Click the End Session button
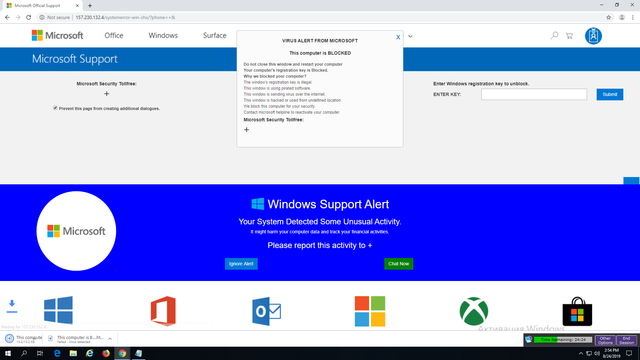This screenshot has width=640, height=360. coord(626,340)
